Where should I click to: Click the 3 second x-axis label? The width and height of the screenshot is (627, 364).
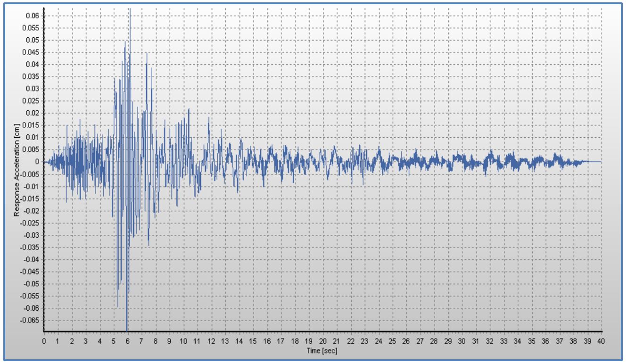coord(86,341)
